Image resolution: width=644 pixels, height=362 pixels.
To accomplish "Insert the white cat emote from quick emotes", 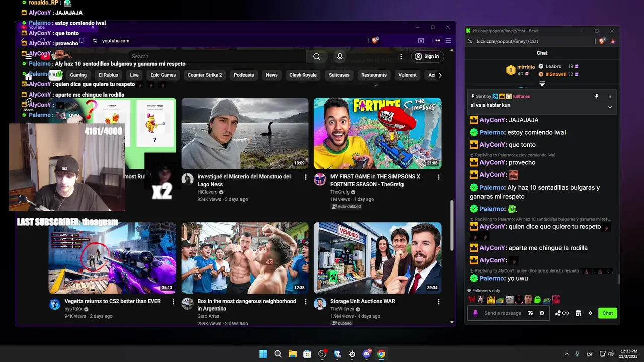I will tap(509, 300).
